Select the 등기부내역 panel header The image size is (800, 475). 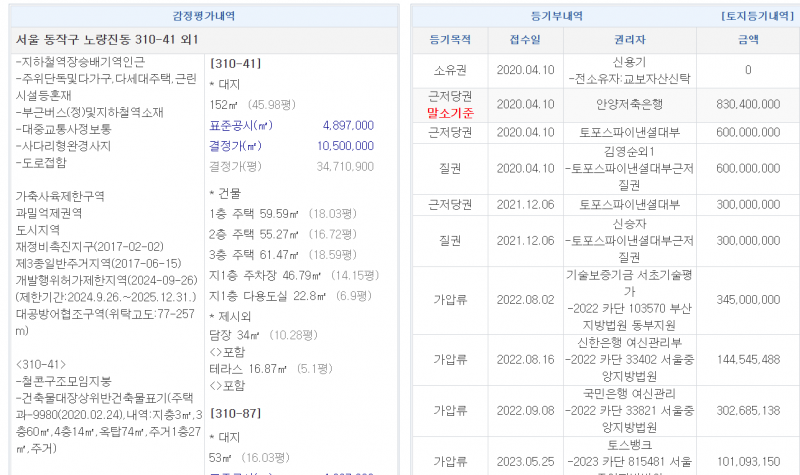point(558,17)
